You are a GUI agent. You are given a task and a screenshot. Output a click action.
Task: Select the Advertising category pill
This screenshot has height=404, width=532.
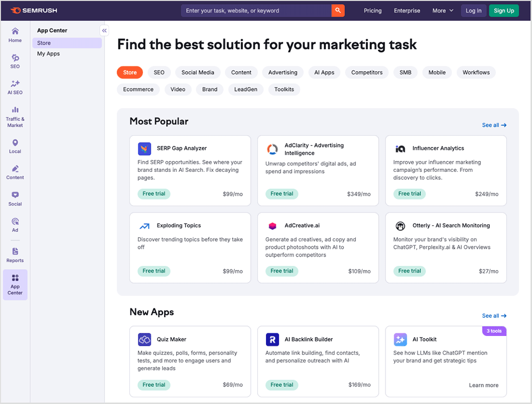283,73
